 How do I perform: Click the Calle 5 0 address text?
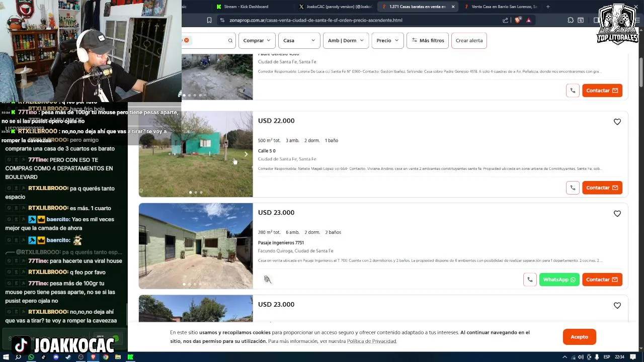267,151
